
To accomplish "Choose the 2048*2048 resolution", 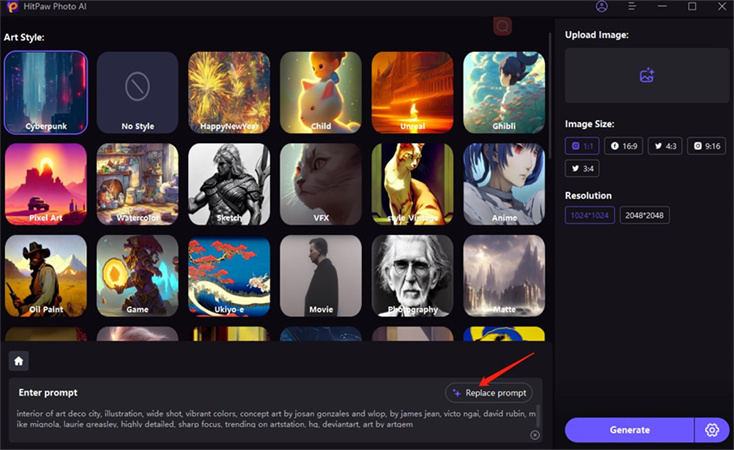I will 644,215.
